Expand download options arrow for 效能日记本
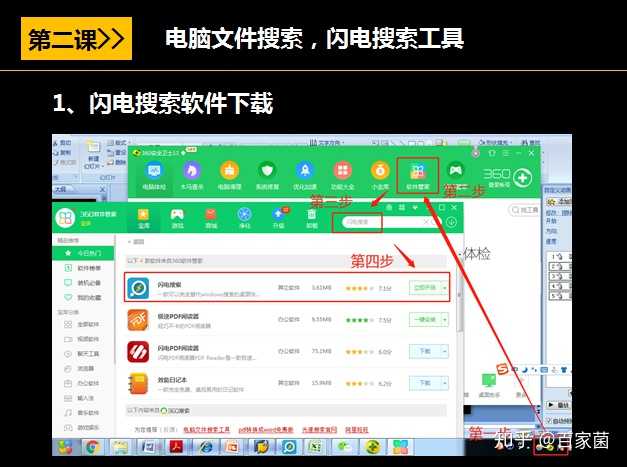The width and height of the screenshot is (627, 467). pyautogui.click(x=444, y=383)
